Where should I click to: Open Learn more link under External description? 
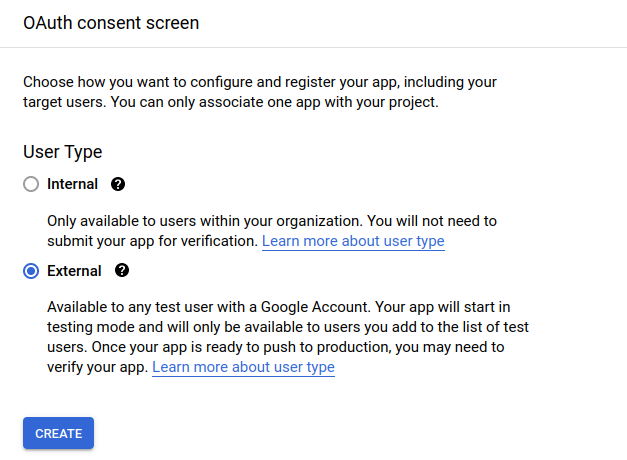243,367
